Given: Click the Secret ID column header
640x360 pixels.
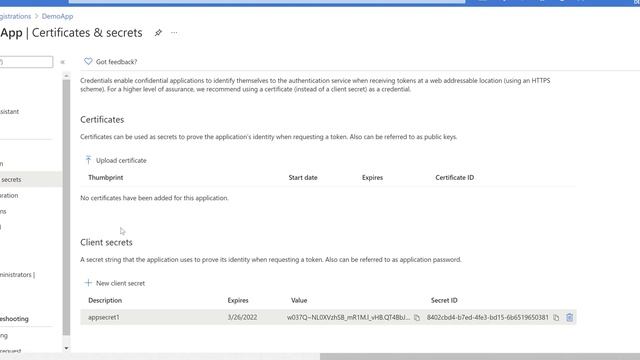Looking at the screenshot, I should click(444, 300).
